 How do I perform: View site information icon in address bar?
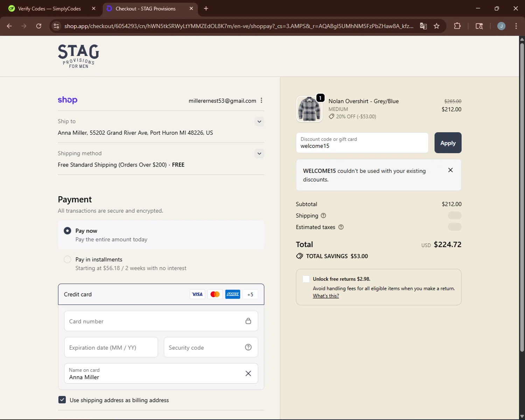(56, 26)
